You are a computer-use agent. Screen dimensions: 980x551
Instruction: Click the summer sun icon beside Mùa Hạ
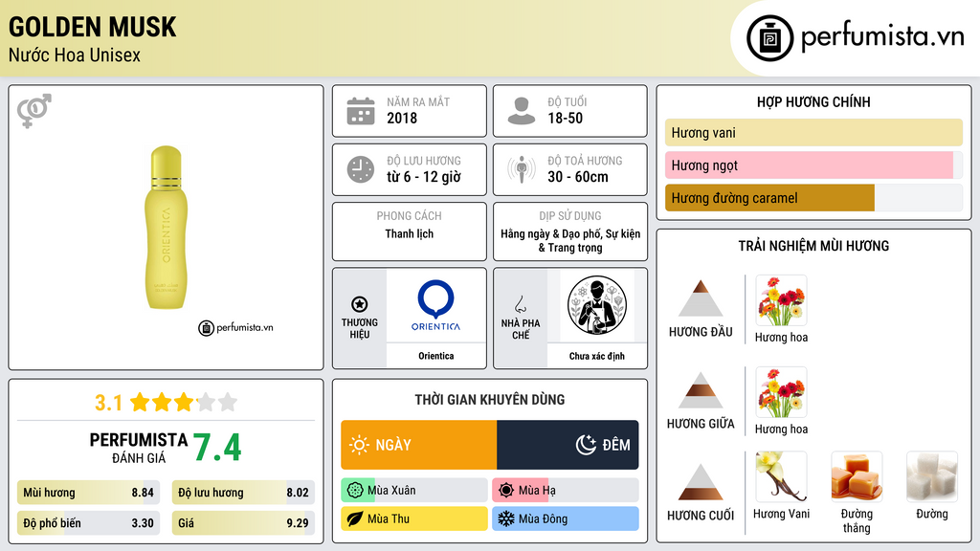[506, 491]
